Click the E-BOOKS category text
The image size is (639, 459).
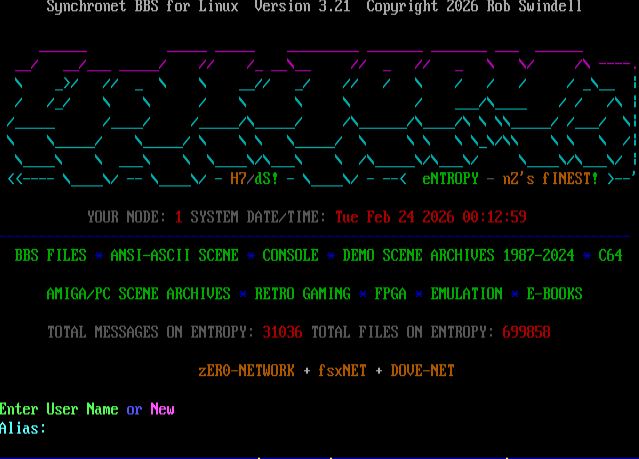pyautogui.click(x=554, y=294)
